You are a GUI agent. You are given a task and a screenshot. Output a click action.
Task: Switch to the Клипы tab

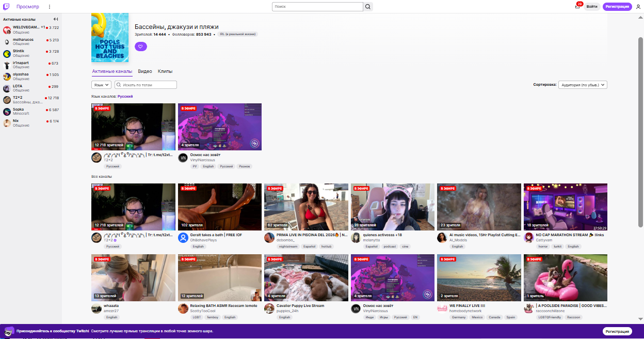(165, 71)
